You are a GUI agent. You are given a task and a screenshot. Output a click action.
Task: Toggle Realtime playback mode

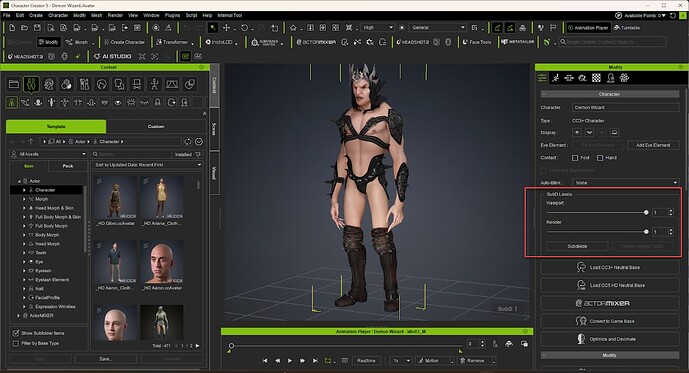(366, 361)
